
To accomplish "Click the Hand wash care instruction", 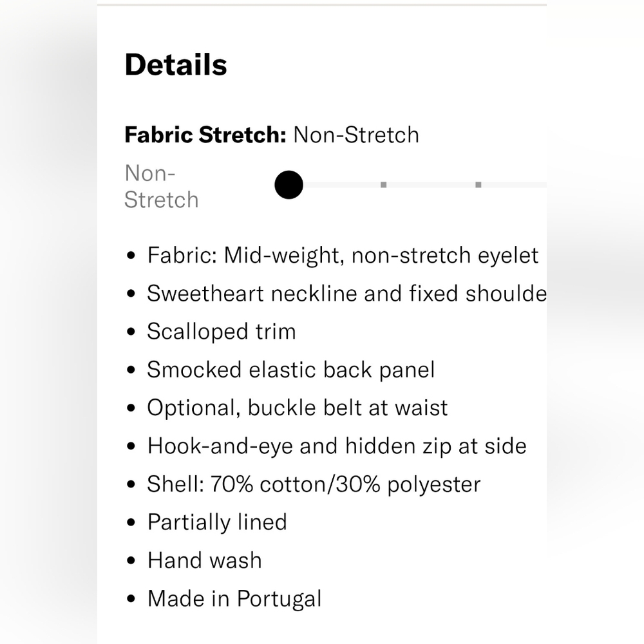I will pyautogui.click(x=205, y=560).
